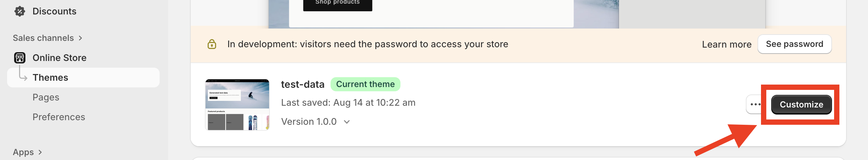Expand the Sales channels chevron
The height and width of the screenshot is (160, 868).
(81, 38)
